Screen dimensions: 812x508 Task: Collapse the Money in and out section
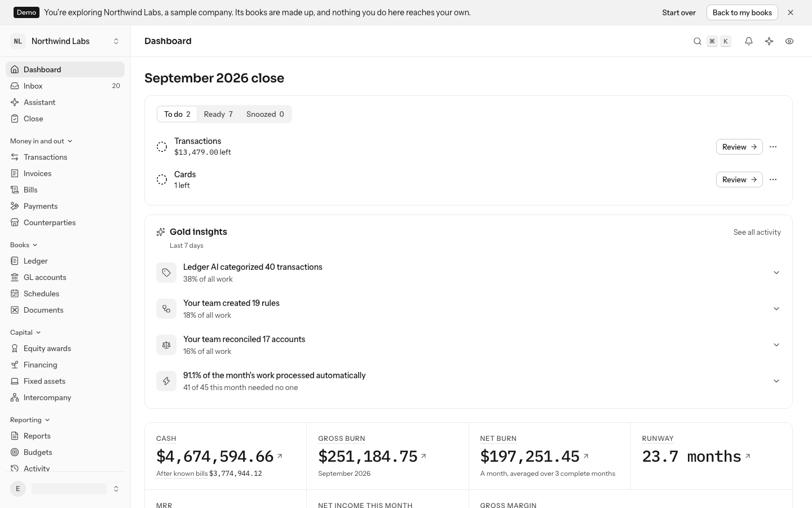[41, 141]
